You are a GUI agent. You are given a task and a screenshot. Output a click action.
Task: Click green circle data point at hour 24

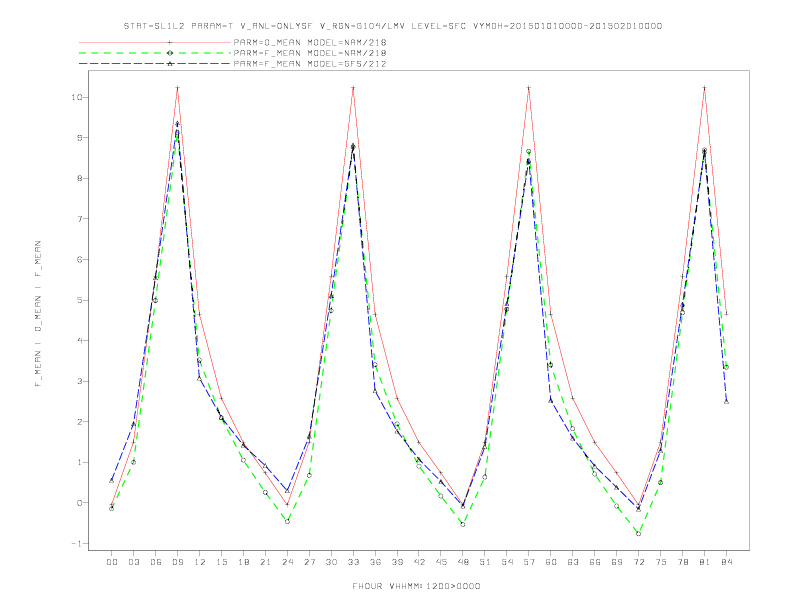(x=287, y=522)
